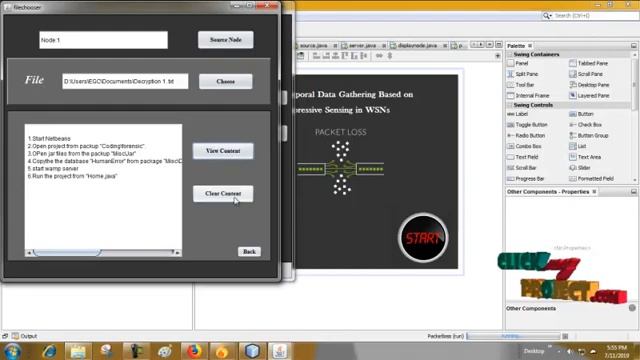This screenshot has height=360, width=640.
Task: Click the taskbar clock showing 5:55 PM
Action: [616, 351]
